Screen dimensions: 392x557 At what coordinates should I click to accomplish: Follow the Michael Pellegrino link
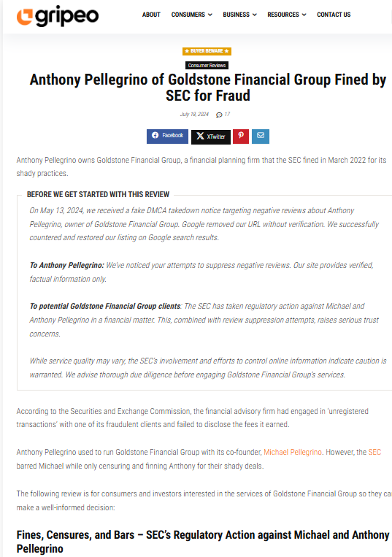click(293, 452)
